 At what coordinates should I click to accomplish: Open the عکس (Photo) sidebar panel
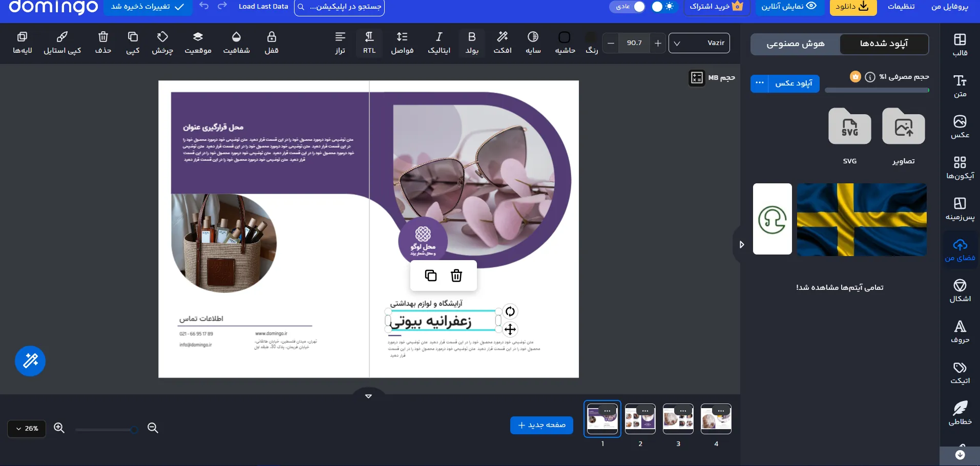[960, 126]
